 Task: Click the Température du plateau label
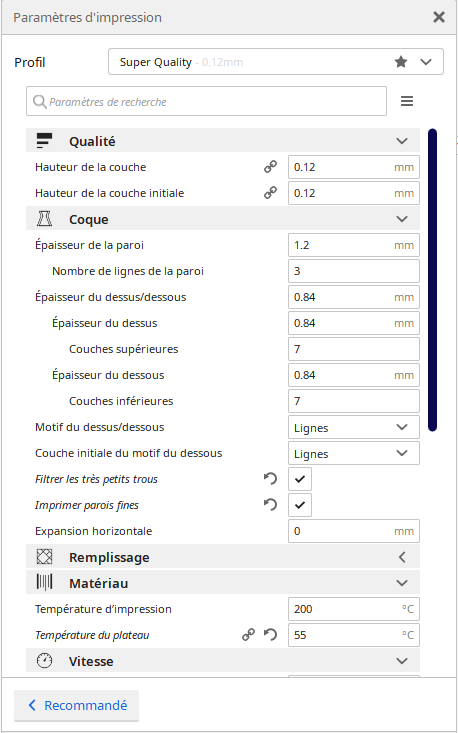[92, 635]
